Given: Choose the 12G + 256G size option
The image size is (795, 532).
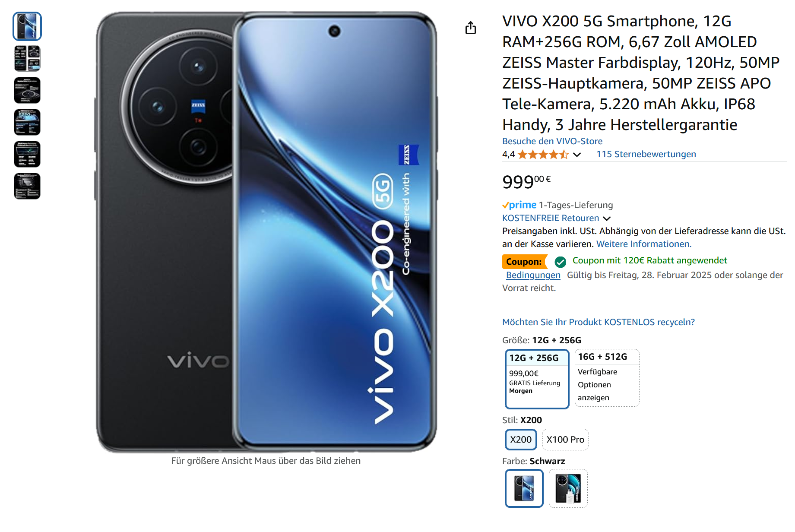Looking at the screenshot, I should pos(537,379).
